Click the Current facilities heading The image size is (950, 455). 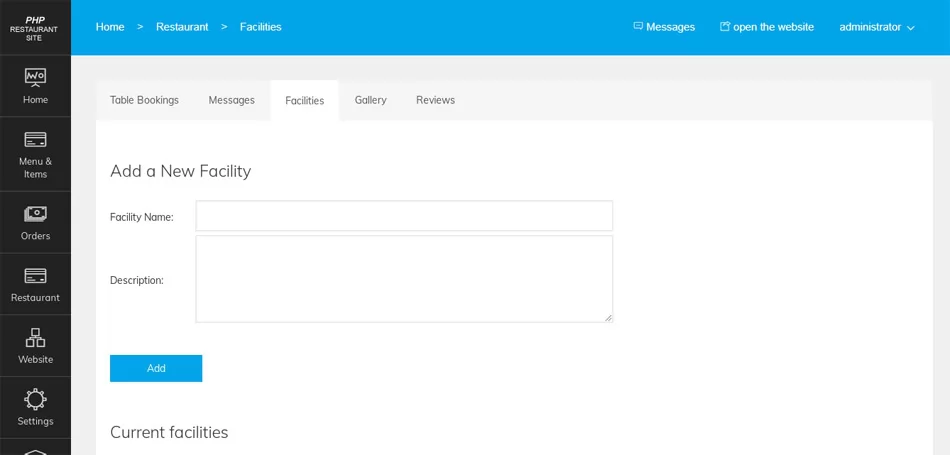coord(169,432)
